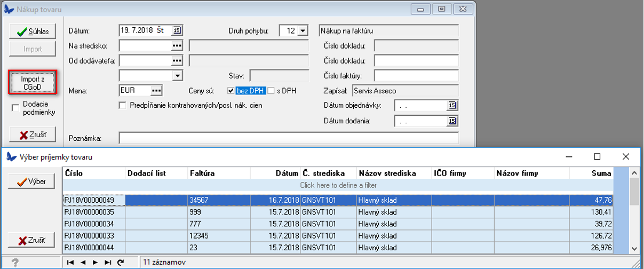Open calendar for Dátum dodania field
This screenshot has height=269, width=644.
point(452,121)
